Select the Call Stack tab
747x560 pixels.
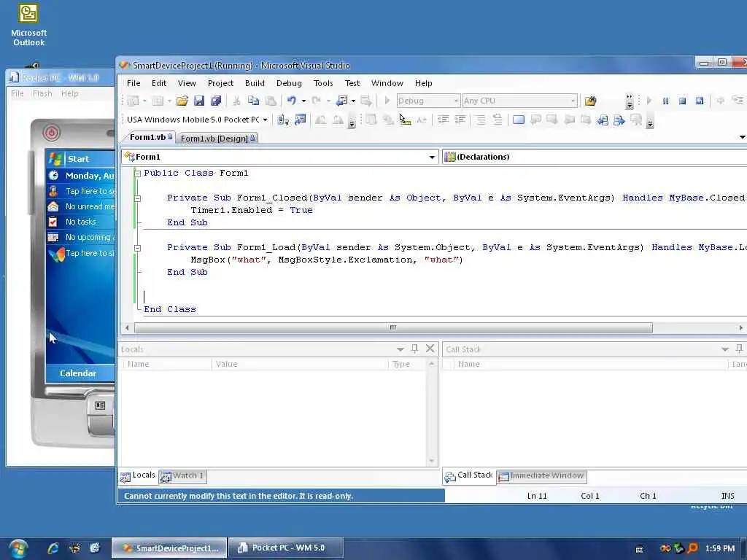click(x=469, y=475)
